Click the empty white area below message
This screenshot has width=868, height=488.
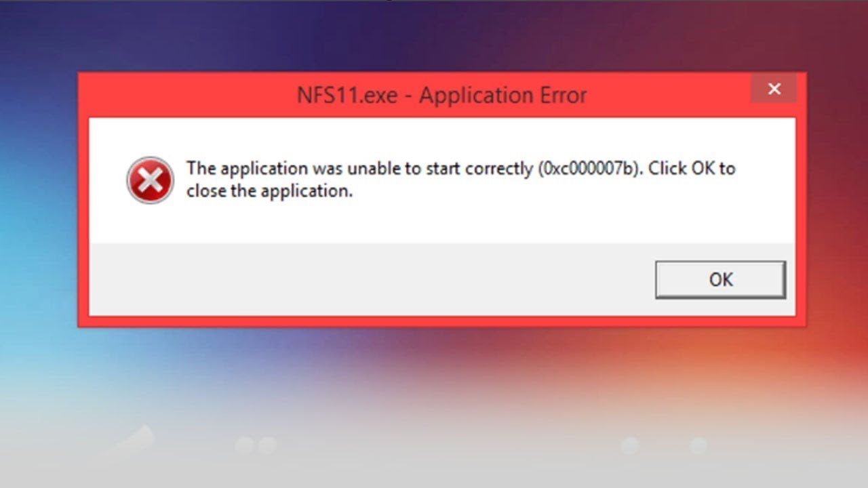(442, 224)
